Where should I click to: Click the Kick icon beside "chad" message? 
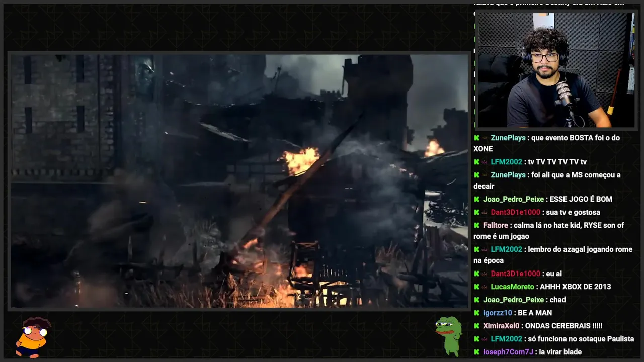[x=476, y=300]
